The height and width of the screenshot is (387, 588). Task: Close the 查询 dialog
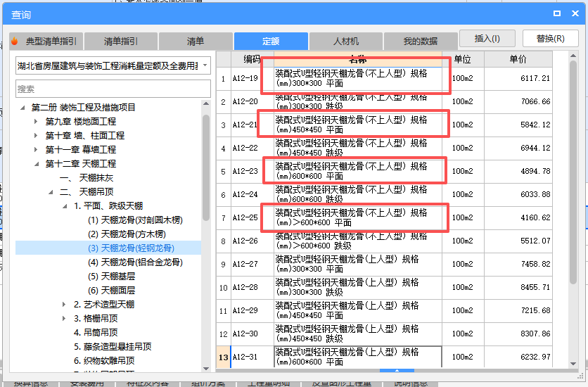[575, 13]
